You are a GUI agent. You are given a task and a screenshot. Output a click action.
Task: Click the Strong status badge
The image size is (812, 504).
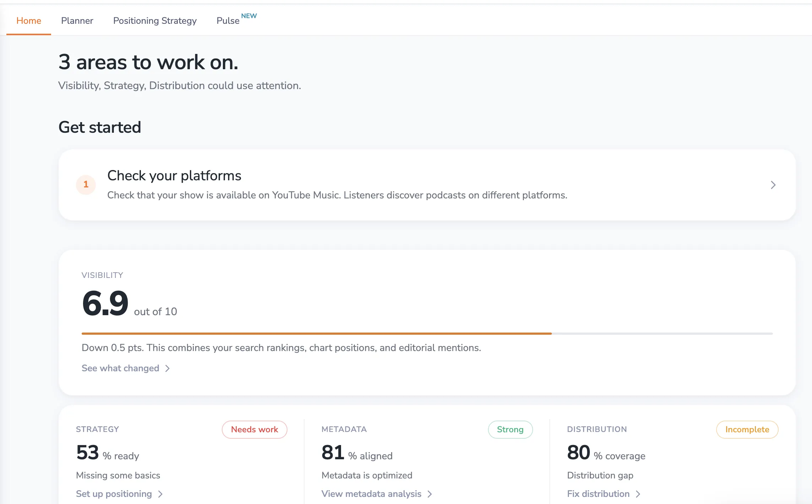click(x=510, y=429)
